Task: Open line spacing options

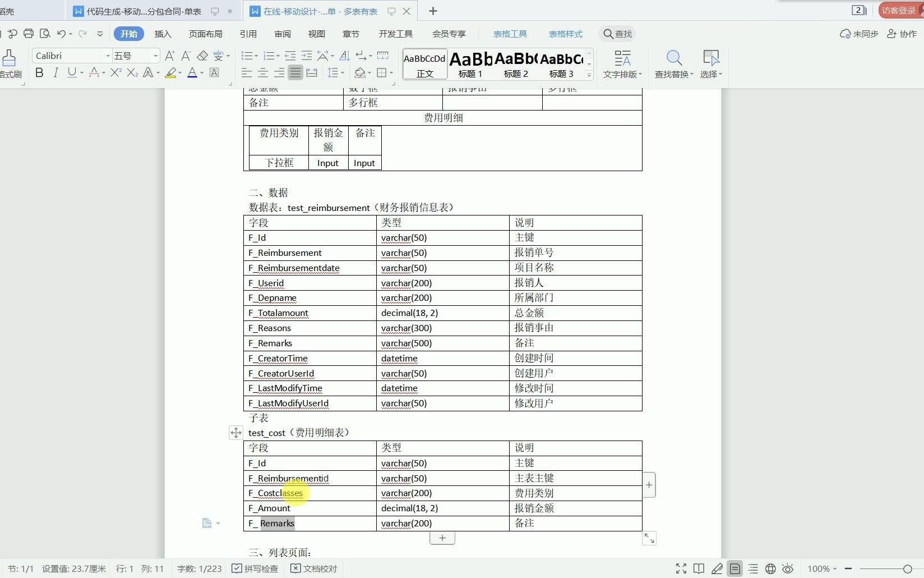Action: click(x=335, y=72)
